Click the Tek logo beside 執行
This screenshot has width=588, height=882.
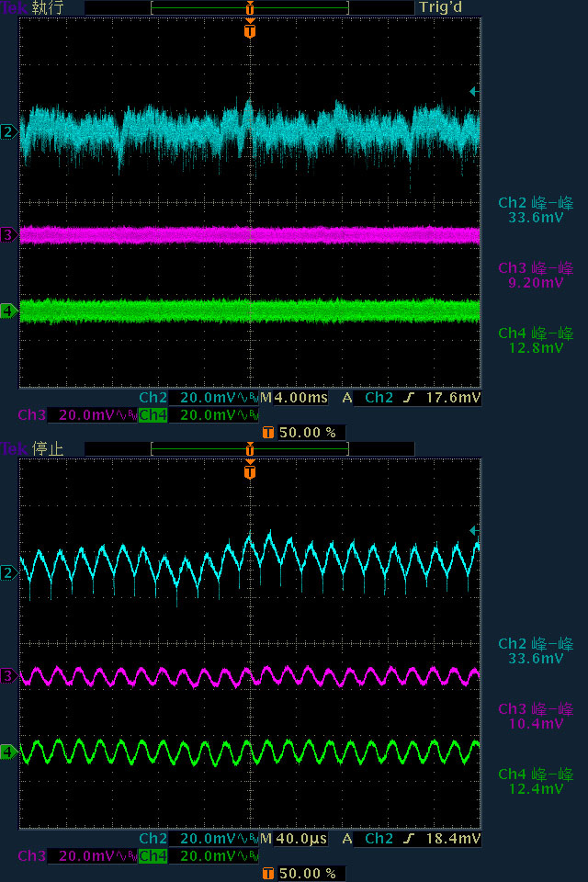tap(14, 8)
